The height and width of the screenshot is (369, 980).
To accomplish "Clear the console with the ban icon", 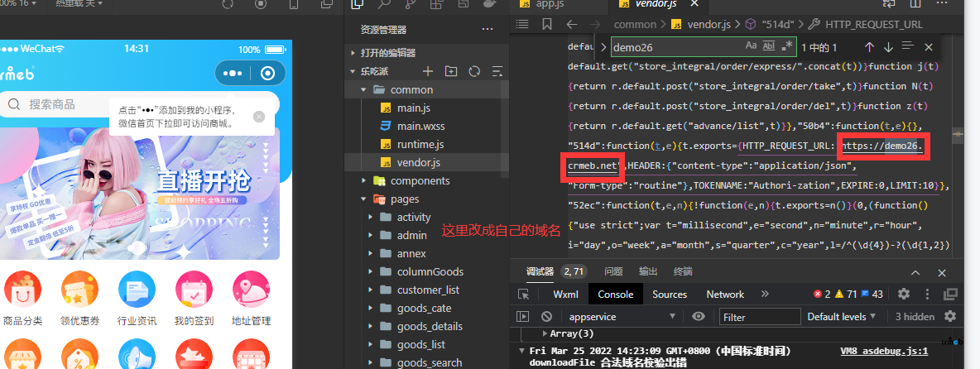I will click(x=546, y=317).
